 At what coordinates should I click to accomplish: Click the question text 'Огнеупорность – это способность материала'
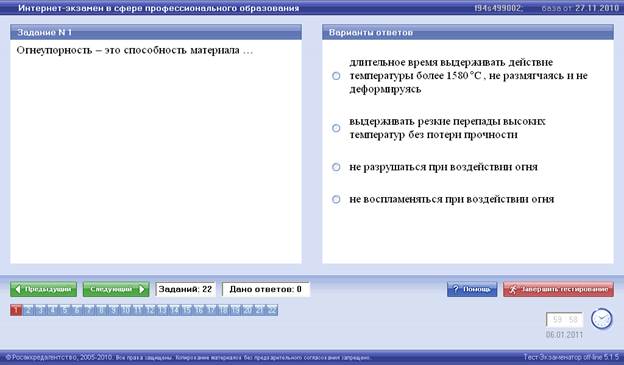click(x=135, y=51)
